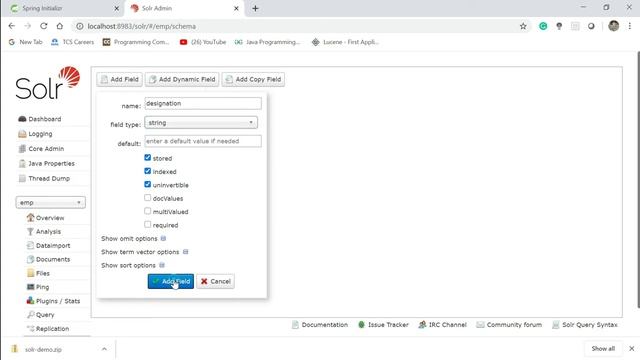The height and width of the screenshot is (360, 640).
Task: Navigate back in browser
Action: point(11,26)
